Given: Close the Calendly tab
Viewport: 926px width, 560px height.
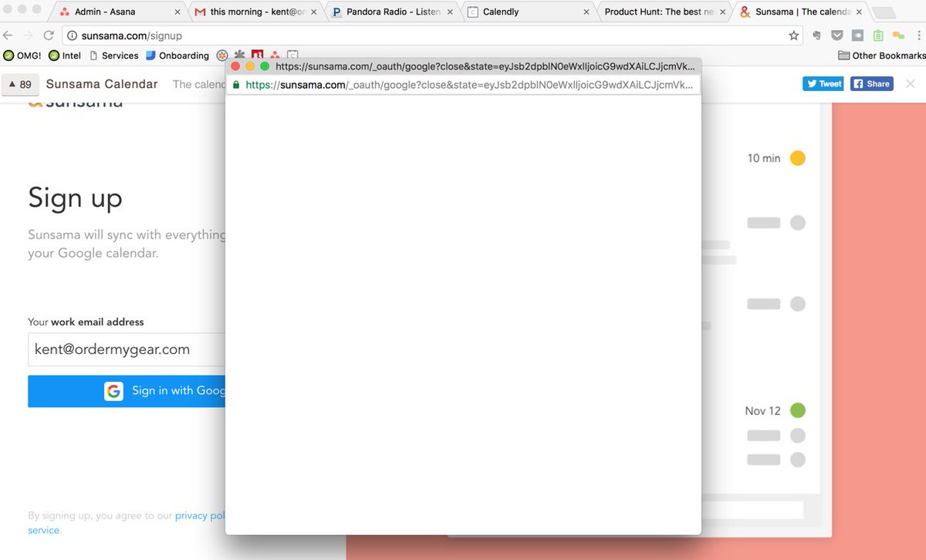Looking at the screenshot, I should [x=586, y=12].
